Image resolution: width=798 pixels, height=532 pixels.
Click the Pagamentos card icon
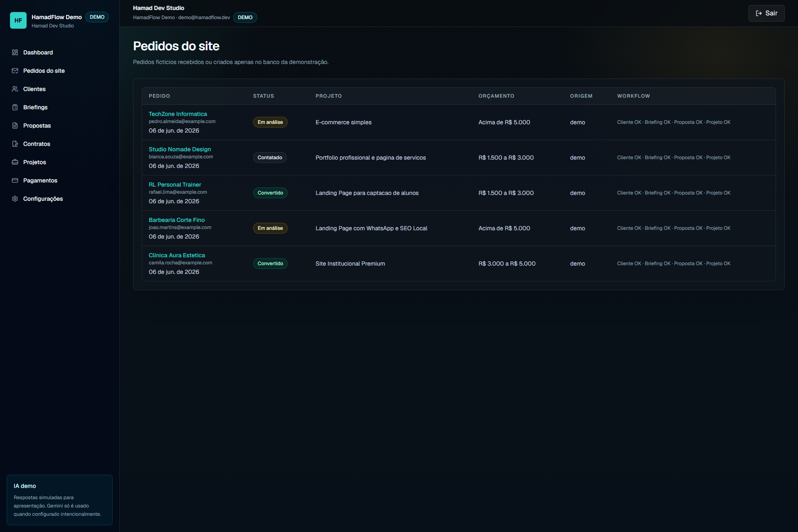(x=15, y=180)
